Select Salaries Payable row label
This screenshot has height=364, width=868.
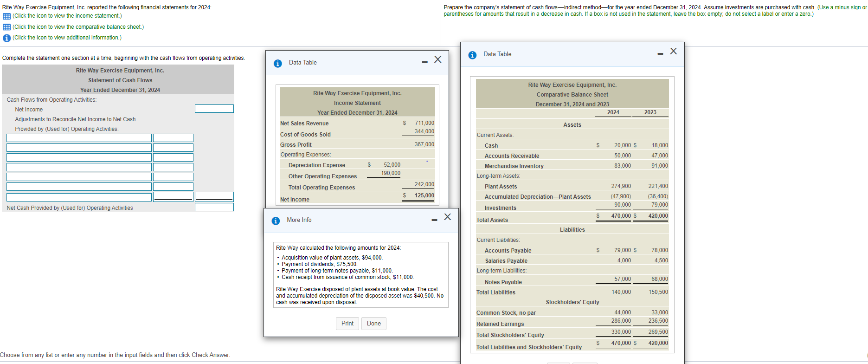(x=506, y=261)
